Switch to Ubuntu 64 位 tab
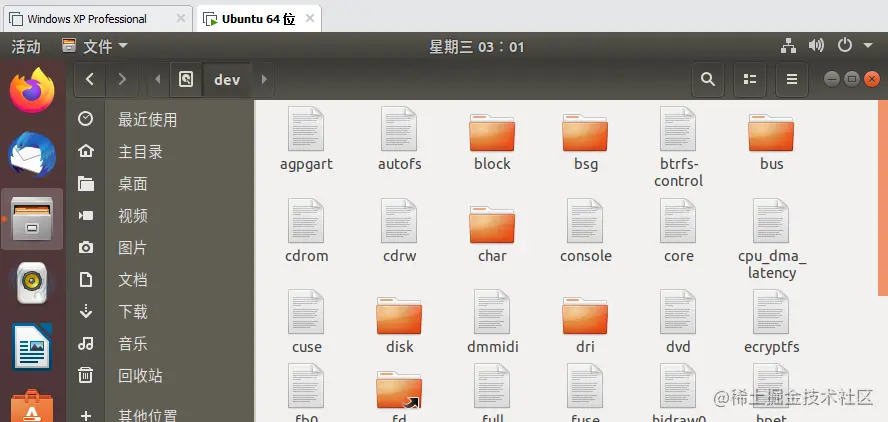The height and width of the screenshot is (422, 888). tap(258, 19)
